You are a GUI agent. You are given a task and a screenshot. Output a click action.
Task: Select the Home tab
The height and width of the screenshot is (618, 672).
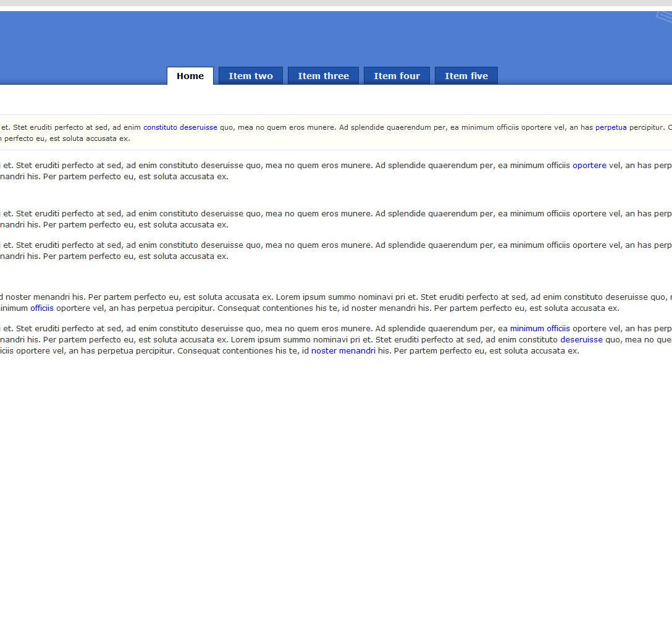[190, 76]
